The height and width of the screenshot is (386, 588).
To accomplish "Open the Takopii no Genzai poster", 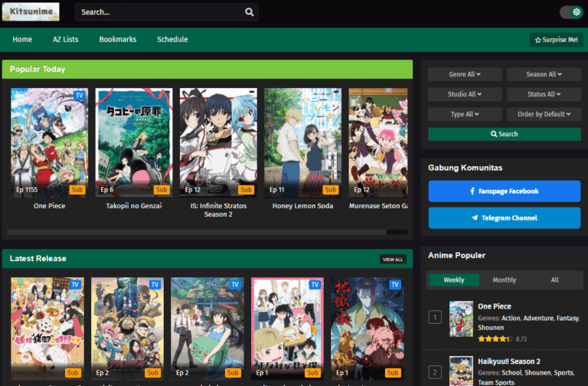I will [134, 142].
